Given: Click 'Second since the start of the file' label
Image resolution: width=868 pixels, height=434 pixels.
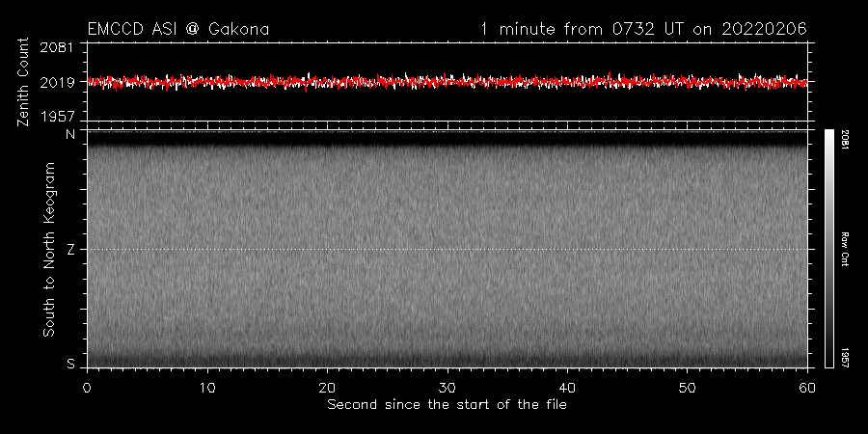Looking at the screenshot, I should point(447,405).
